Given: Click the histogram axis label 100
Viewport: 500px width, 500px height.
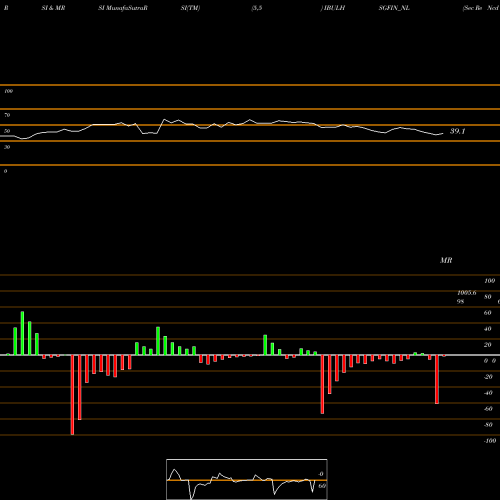Looking at the screenshot, I should (490, 281).
